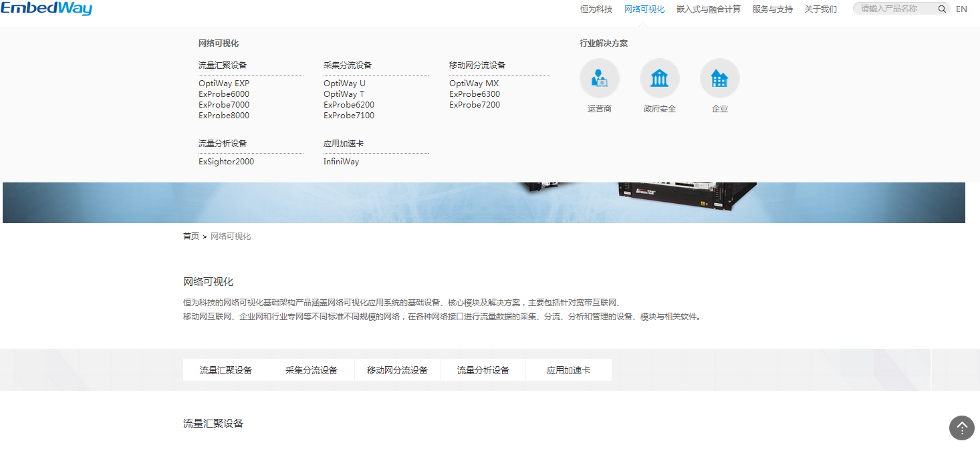Image resolution: width=980 pixels, height=449 pixels.
Task: Open ExProbe6000 product link
Action: pos(224,94)
